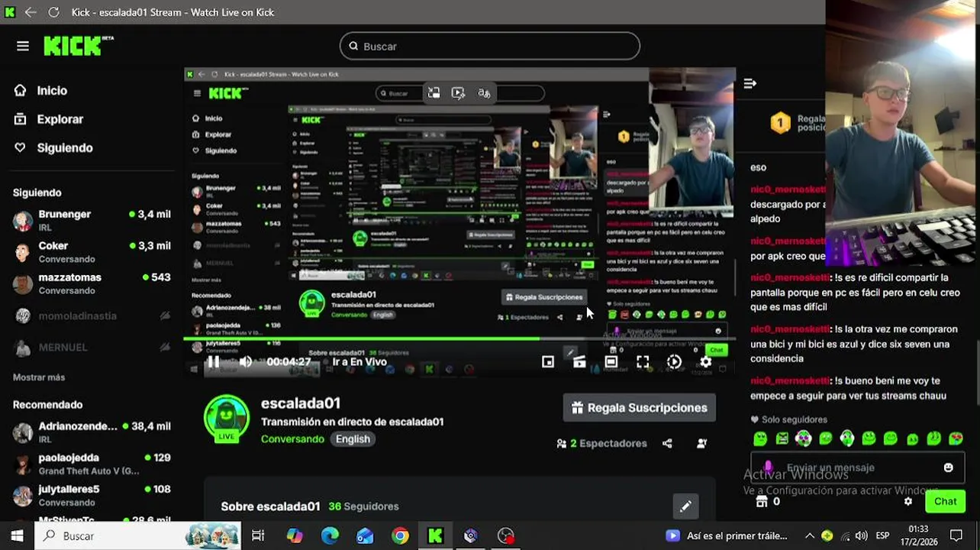This screenshot has height=550, width=980.
Task: Click the Conversando category link
Action: click(292, 439)
